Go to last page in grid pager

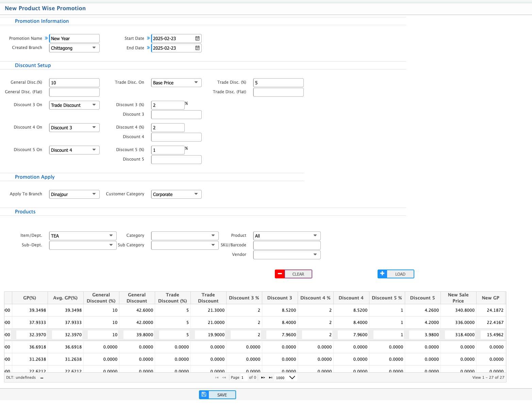tap(270, 377)
